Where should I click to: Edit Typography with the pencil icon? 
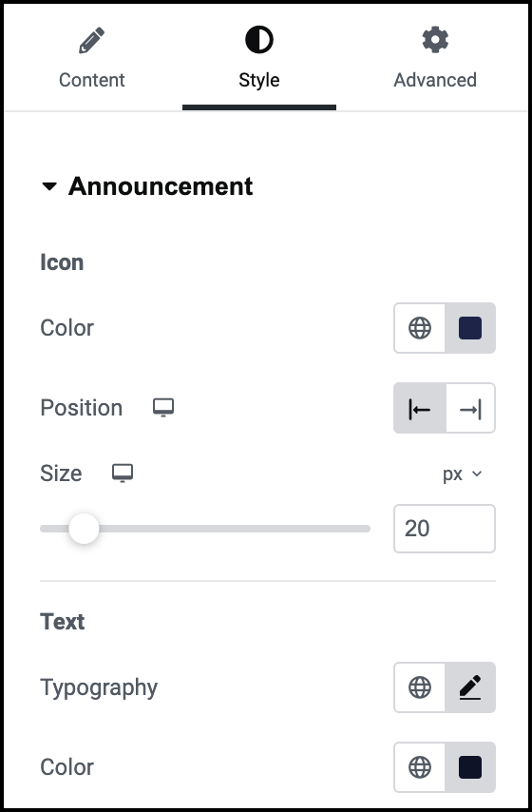coord(470,687)
